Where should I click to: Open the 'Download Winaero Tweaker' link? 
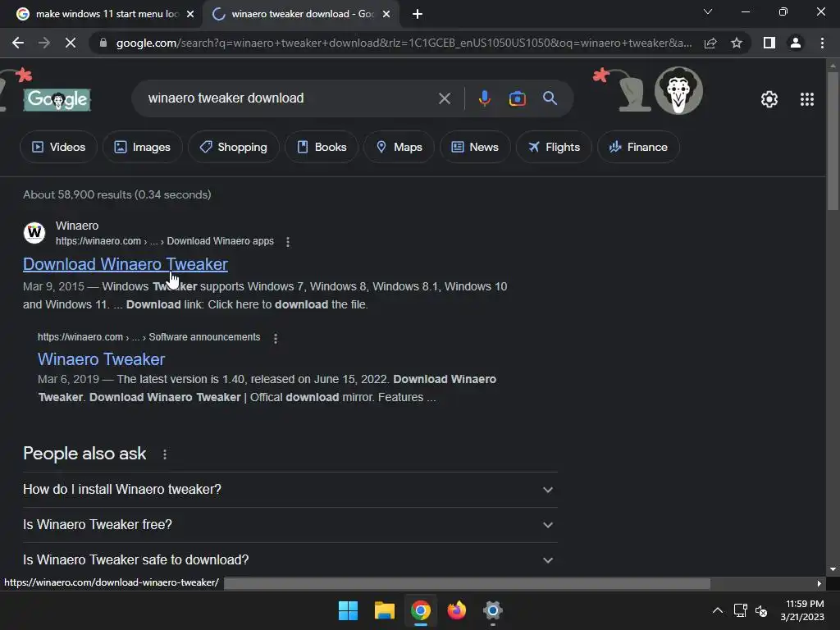click(126, 264)
